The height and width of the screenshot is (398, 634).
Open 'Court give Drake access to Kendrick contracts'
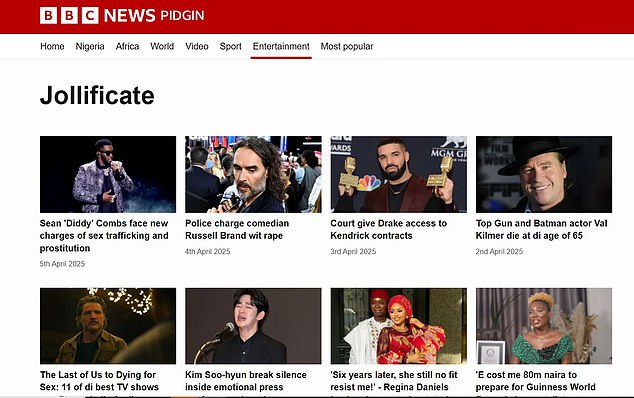(x=389, y=229)
